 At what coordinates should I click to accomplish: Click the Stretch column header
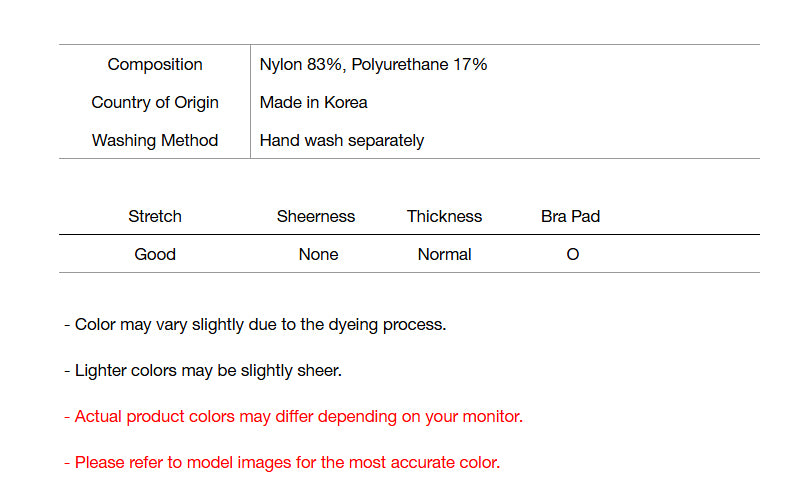[x=155, y=217]
